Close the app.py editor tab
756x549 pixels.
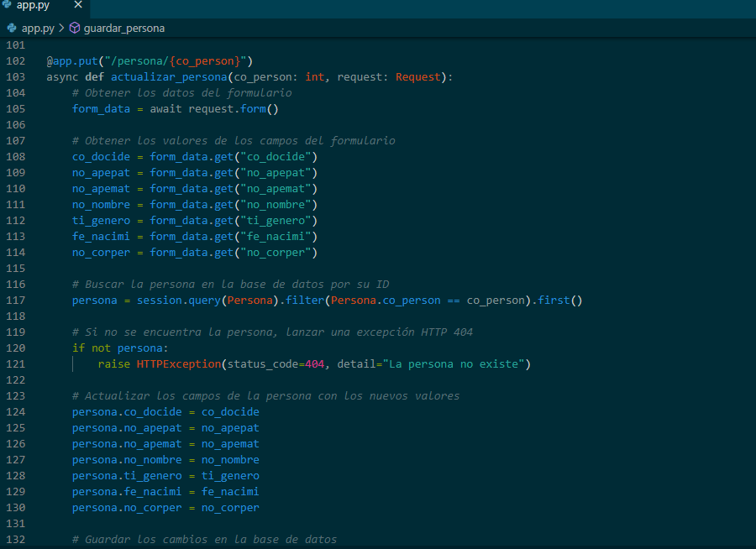pos(78,5)
